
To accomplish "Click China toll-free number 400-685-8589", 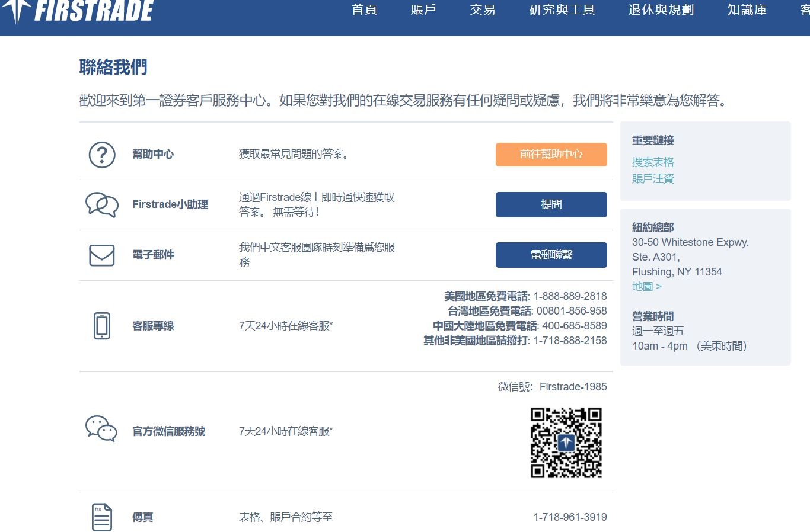I will click(x=575, y=326).
